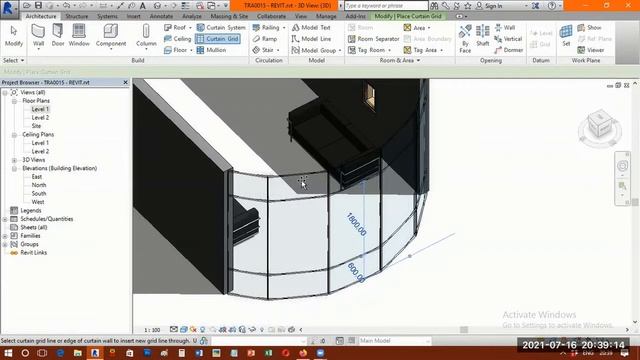
Task: Pick the Window tool
Action: (79, 36)
